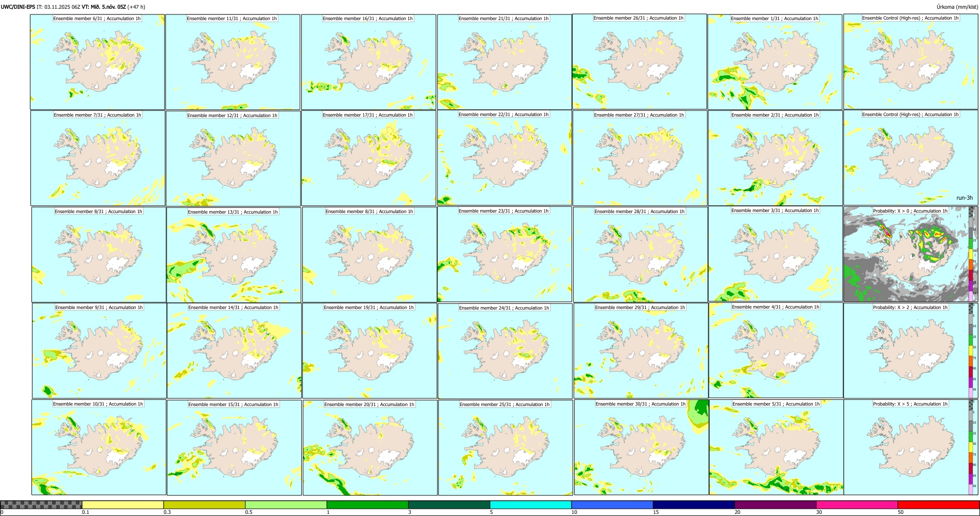Screen dimensions: 980x516
Task: Click the checkered 0–0.1 legend swatch
Action: (x=41, y=505)
